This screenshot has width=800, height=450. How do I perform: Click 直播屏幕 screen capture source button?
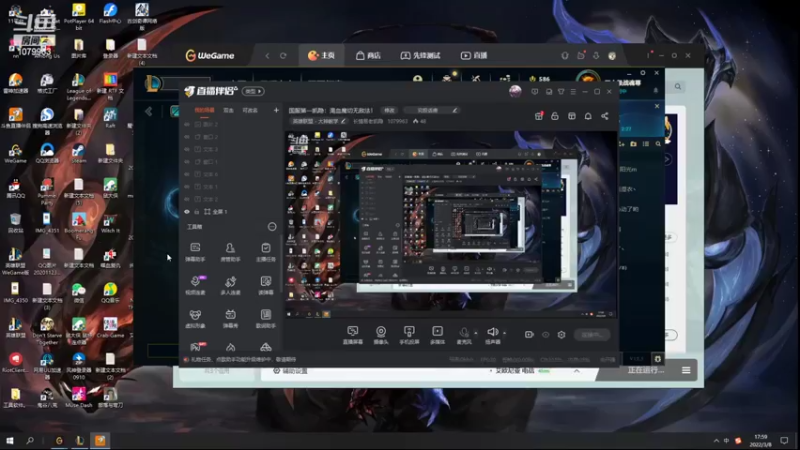tap(353, 335)
